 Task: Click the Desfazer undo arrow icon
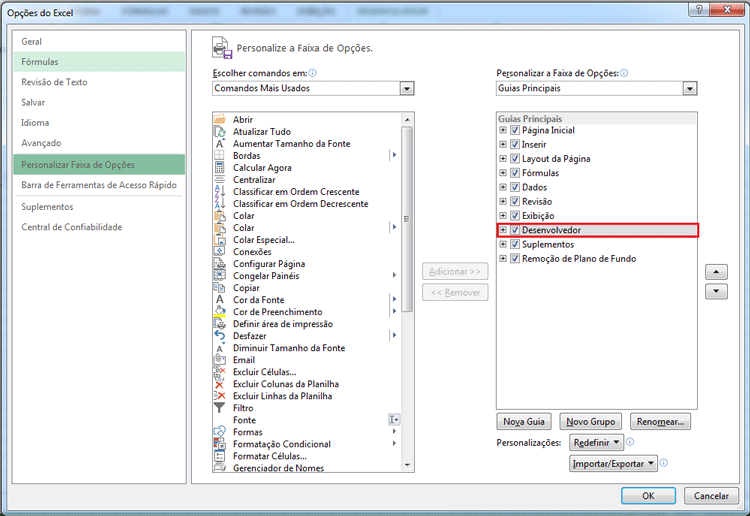click(220, 336)
